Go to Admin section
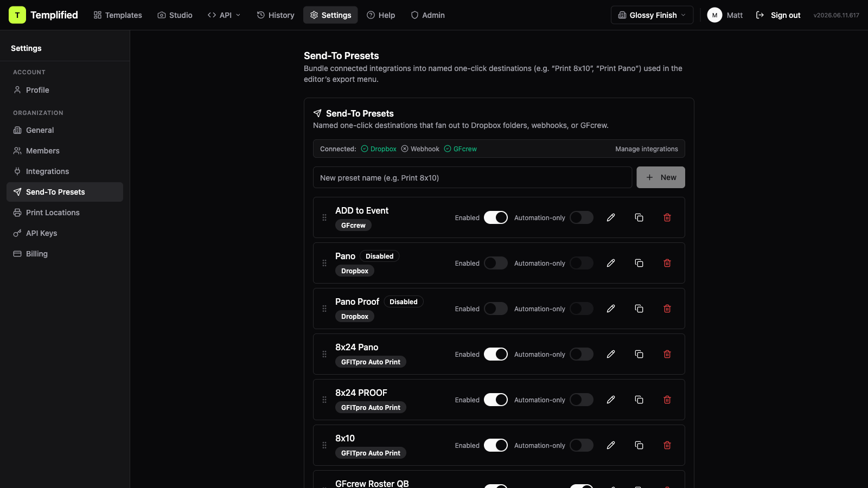The height and width of the screenshot is (488, 868). tap(427, 15)
